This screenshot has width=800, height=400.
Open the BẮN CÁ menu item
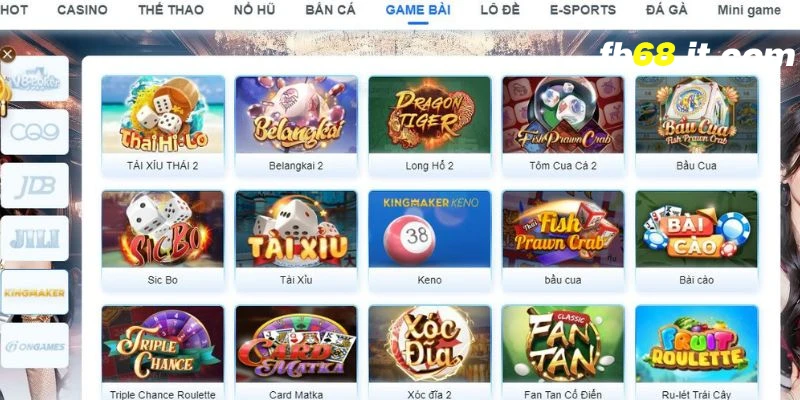pos(330,10)
